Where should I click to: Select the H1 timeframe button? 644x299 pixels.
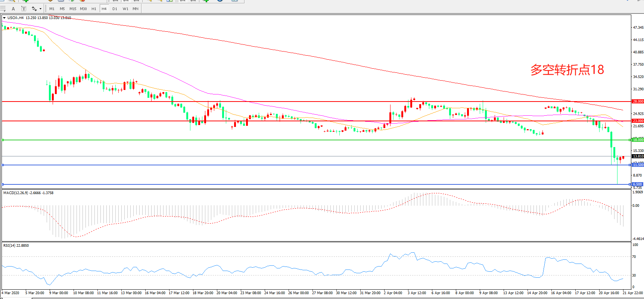[94, 9]
